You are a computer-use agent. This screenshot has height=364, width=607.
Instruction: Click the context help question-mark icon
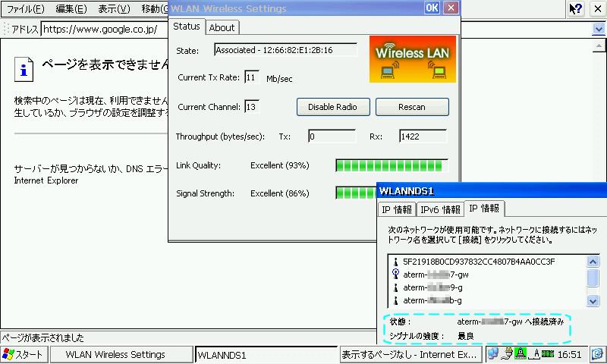(x=576, y=9)
